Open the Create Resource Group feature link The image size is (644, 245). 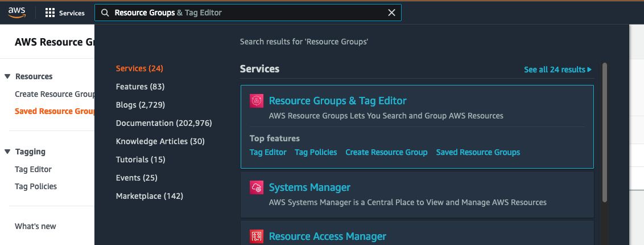[x=386, y=152]
